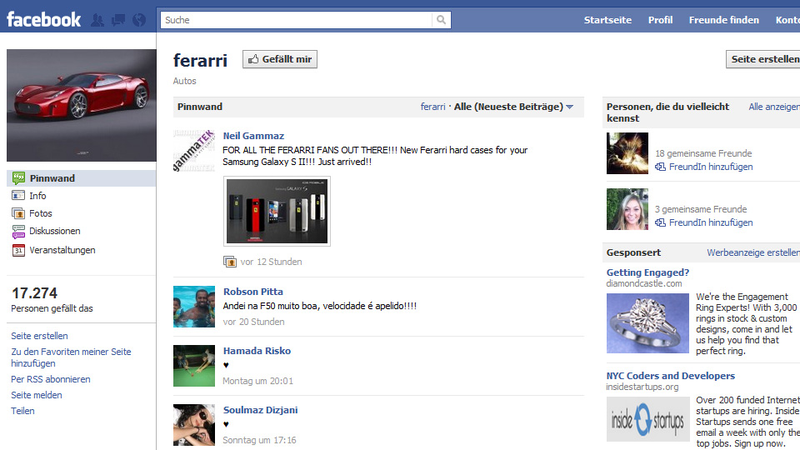Click Alle anzeigen beside Personen suggestions
Viewport: 800px width, 450px height.
point(774,107)
